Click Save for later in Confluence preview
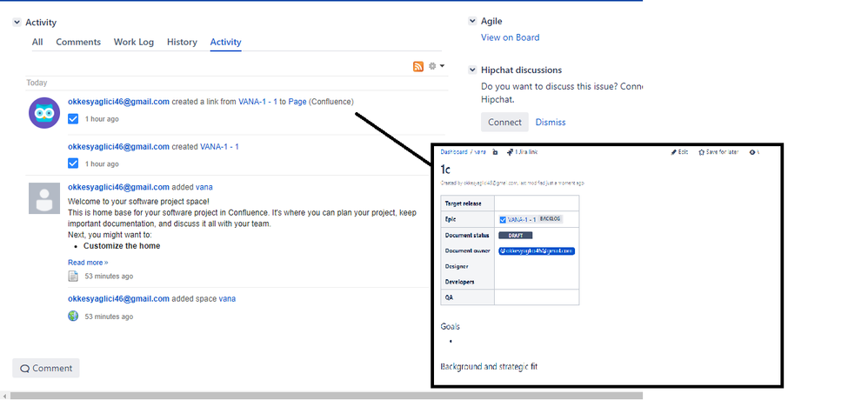868x400 pixels. 718,152
